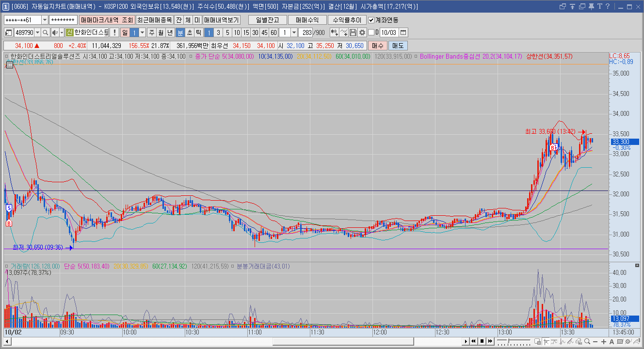Click the 매매수익 button
Viewport: 644px width, 349px height.
(x=307, y=20)
